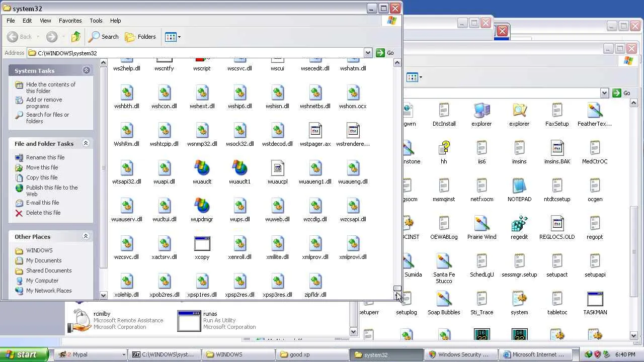Select the wupdmgr Windows Update icon
Viewport: 644px width, 362px height.
(x=202, y=206)
